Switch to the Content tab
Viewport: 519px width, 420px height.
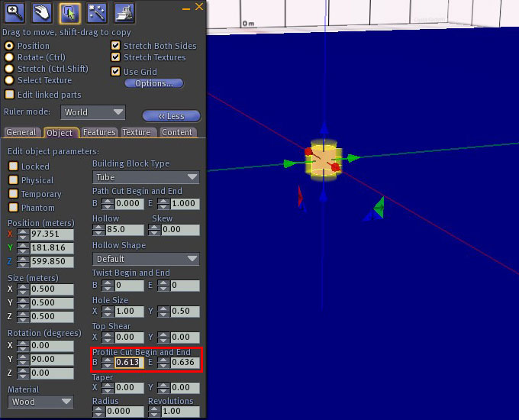tap(177, 132)
